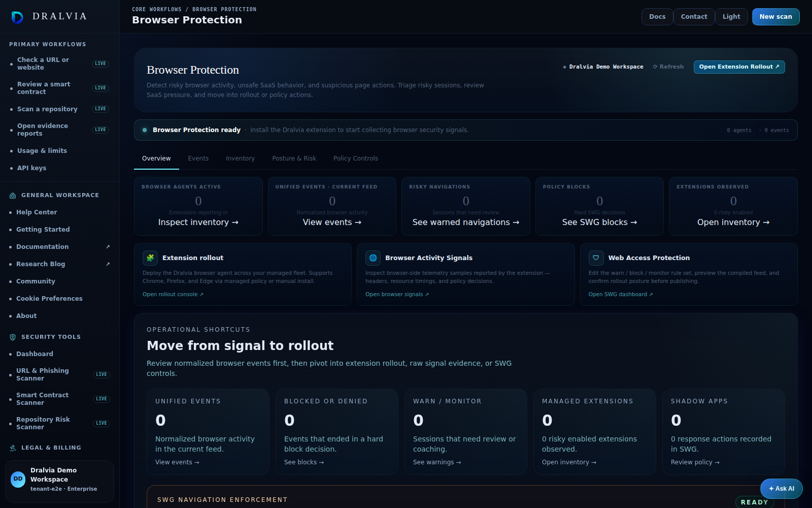
Task: Click the Docs button
Action: [657, 17]
